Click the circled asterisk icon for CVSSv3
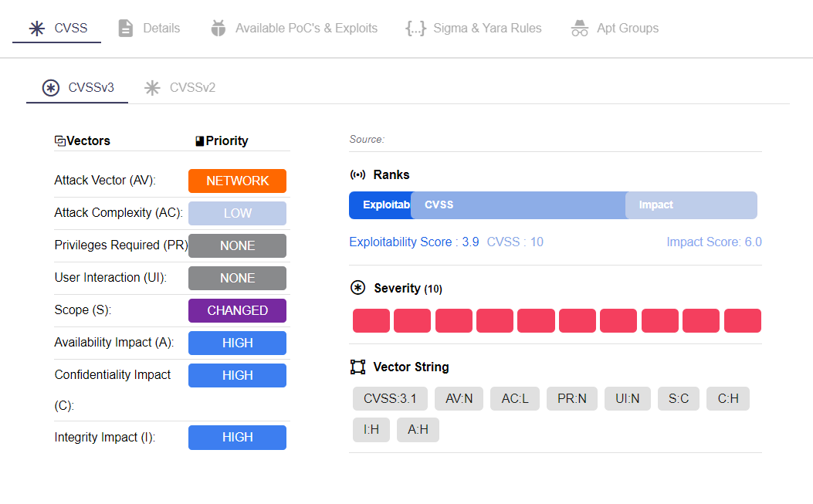The image size is (813, 504). pos(51,88)
